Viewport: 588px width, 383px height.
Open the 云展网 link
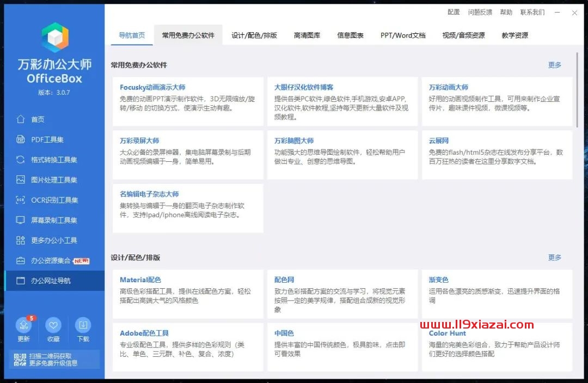439,141
